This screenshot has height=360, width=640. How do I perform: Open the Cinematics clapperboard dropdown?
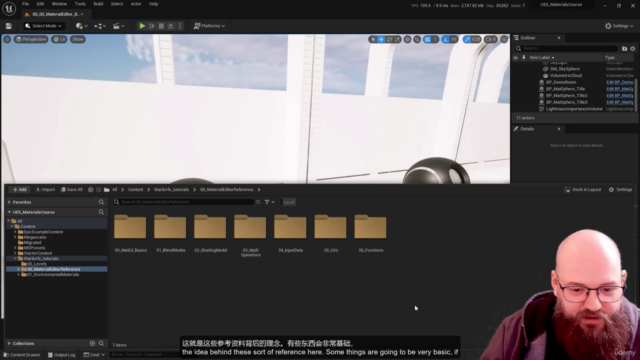point(118,26)
